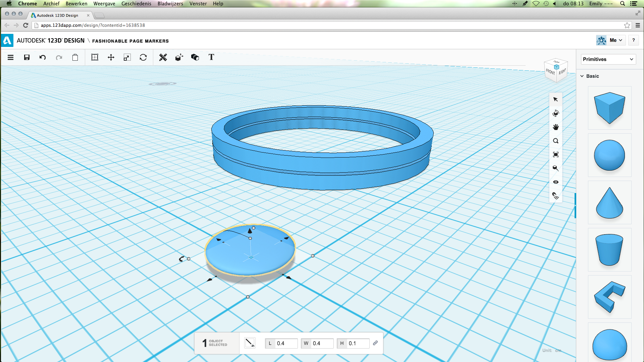Expand the Basic primitives section
This screenshot has height=362, width=644.
tap(592, 75)
